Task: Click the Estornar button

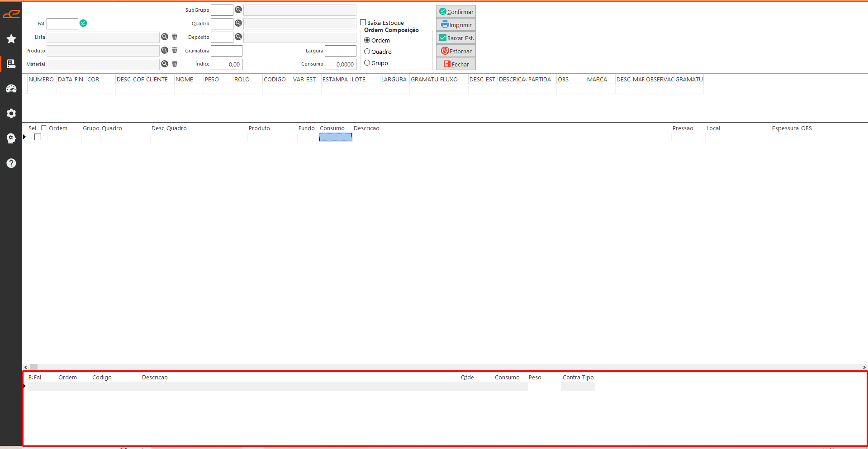Action: pyautogui.click(x=456, y=51)
